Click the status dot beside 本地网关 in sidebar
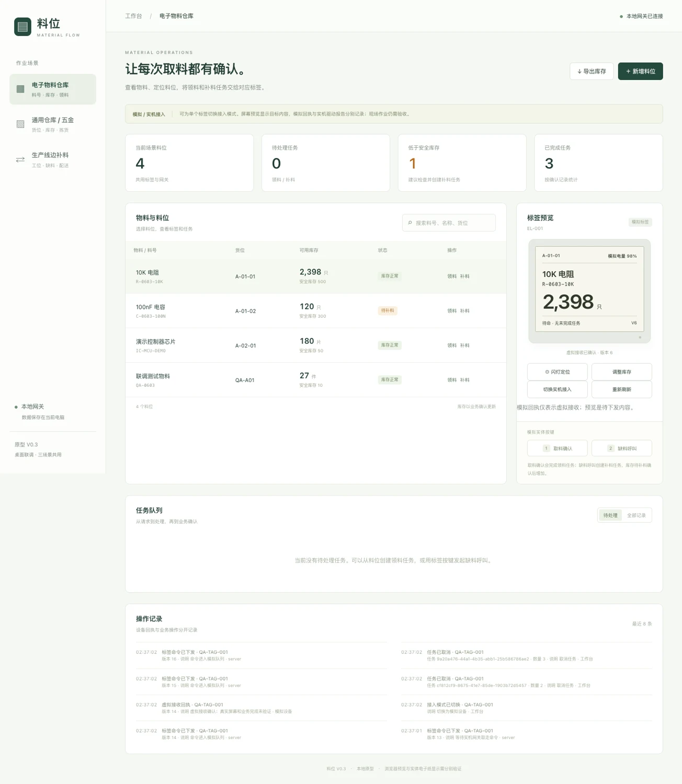Screen dimensions: 682x784 [16, 407]
